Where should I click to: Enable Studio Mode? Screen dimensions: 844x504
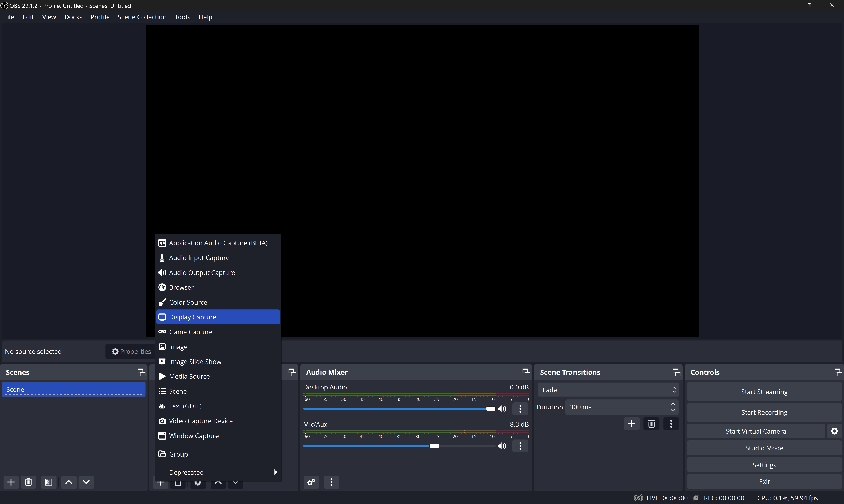click(764, 448)
